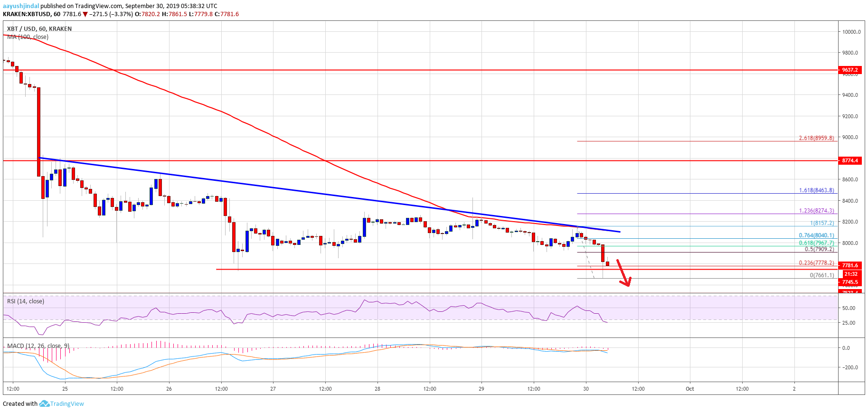Select the O:7820.2 open value

point(147,14)
